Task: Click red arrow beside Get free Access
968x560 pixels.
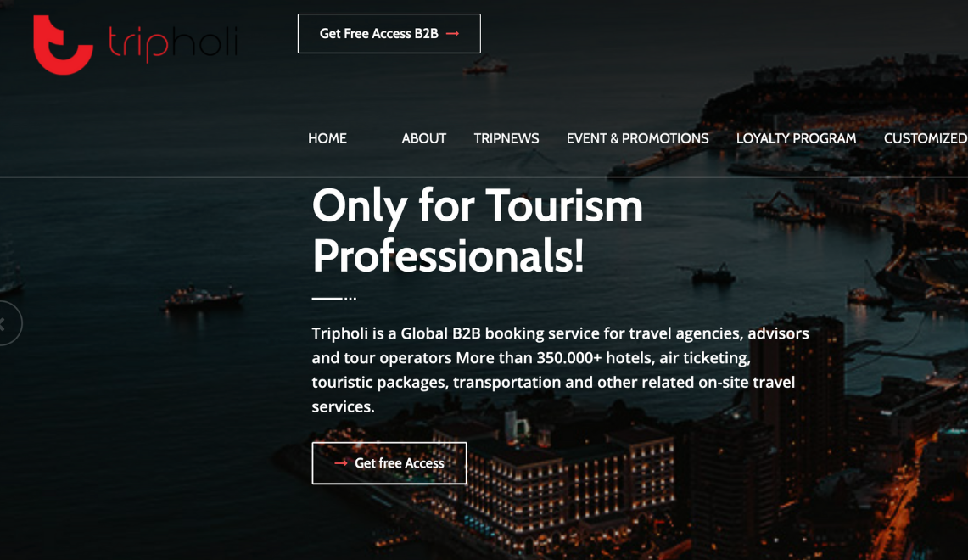Action: click(x=341, y=463)
